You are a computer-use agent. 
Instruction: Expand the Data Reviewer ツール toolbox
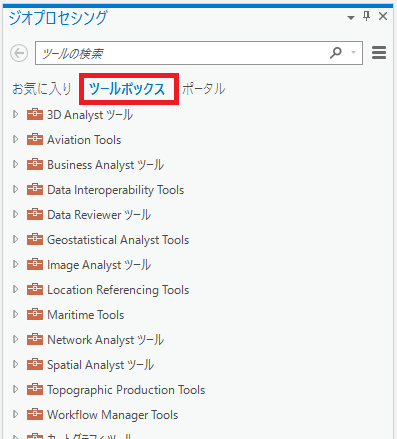click(15, 214)
